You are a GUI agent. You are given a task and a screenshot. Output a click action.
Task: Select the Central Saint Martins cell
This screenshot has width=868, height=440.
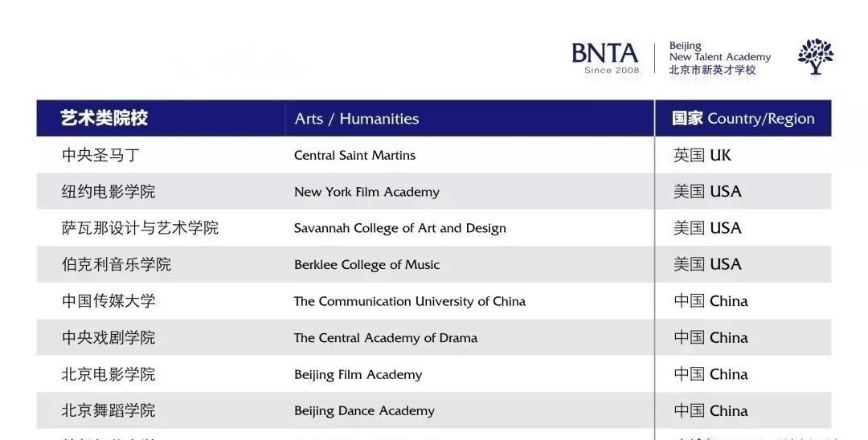[x=354, y=156]
